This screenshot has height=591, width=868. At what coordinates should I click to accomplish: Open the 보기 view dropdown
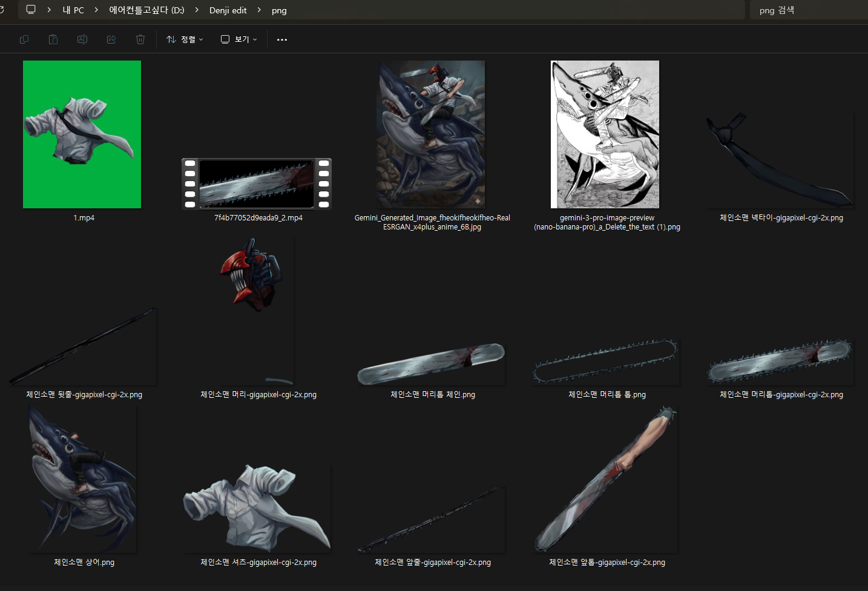238,39
